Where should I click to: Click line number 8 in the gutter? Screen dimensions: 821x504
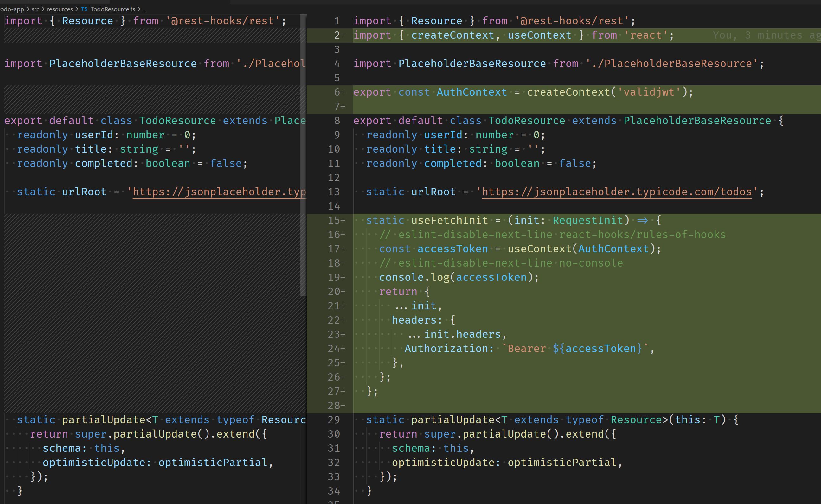tap(337, 121)
